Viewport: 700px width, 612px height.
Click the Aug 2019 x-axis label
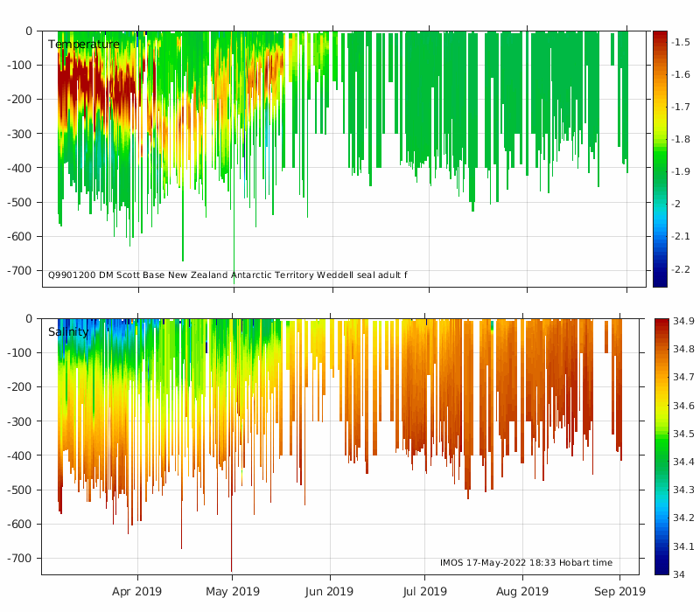tap(522, 591)
